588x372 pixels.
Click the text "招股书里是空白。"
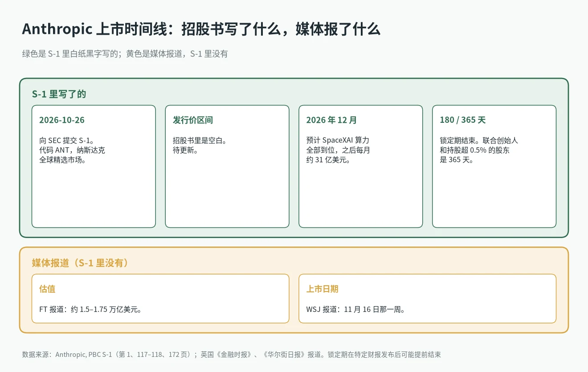pos(200,141)
